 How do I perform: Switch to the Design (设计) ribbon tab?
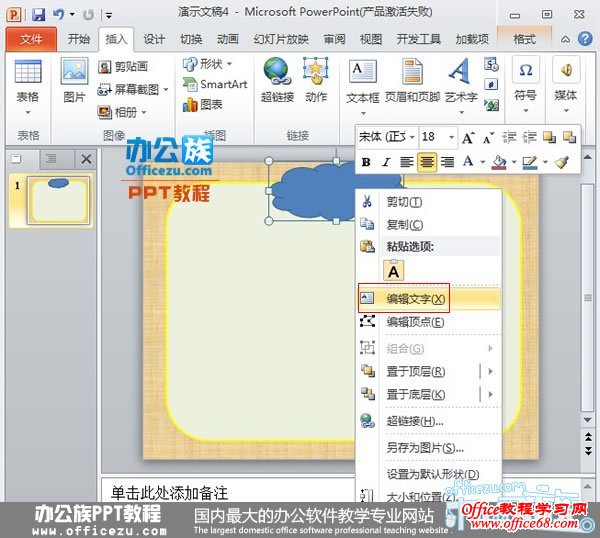click(154, 39)
